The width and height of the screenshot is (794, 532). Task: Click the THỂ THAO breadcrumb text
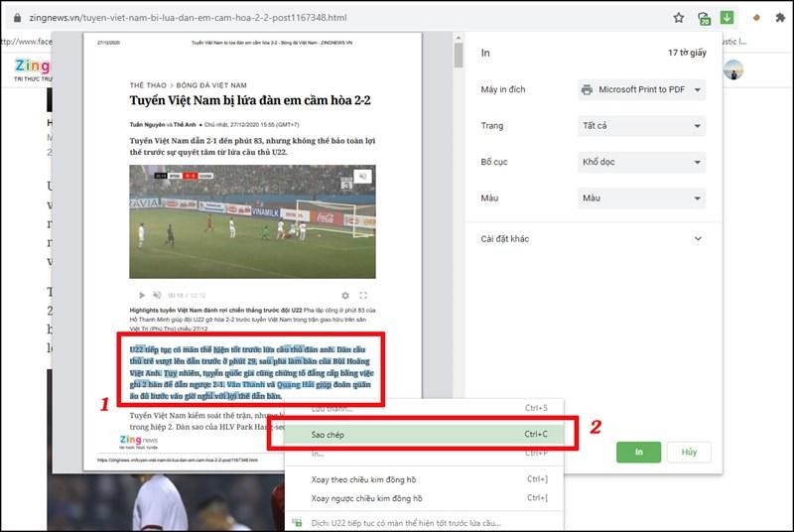pos(147,85)
